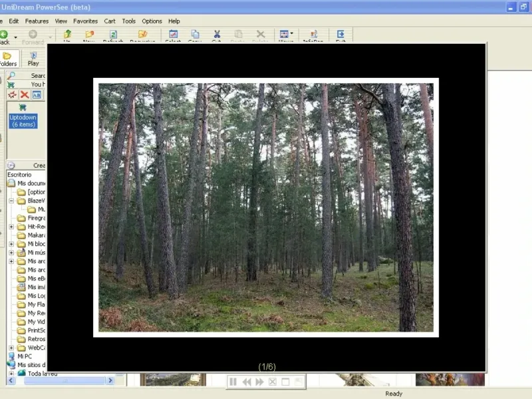The width and height of the screenshot is (532, 399).
Task: Click the Ready status bar text
Action: tap(394, 394)
